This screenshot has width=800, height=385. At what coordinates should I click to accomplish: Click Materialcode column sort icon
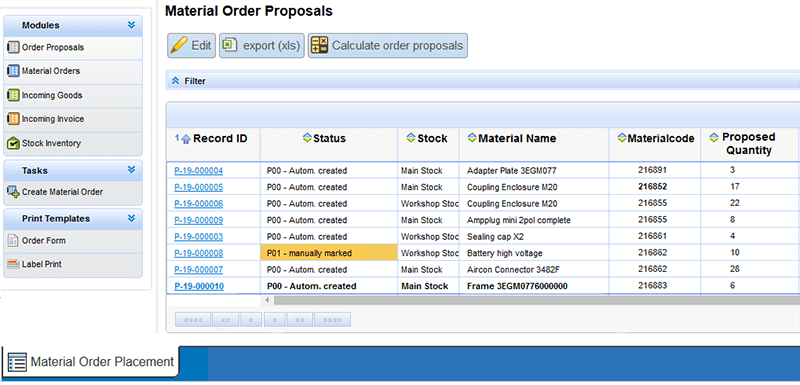pos(622,138)
